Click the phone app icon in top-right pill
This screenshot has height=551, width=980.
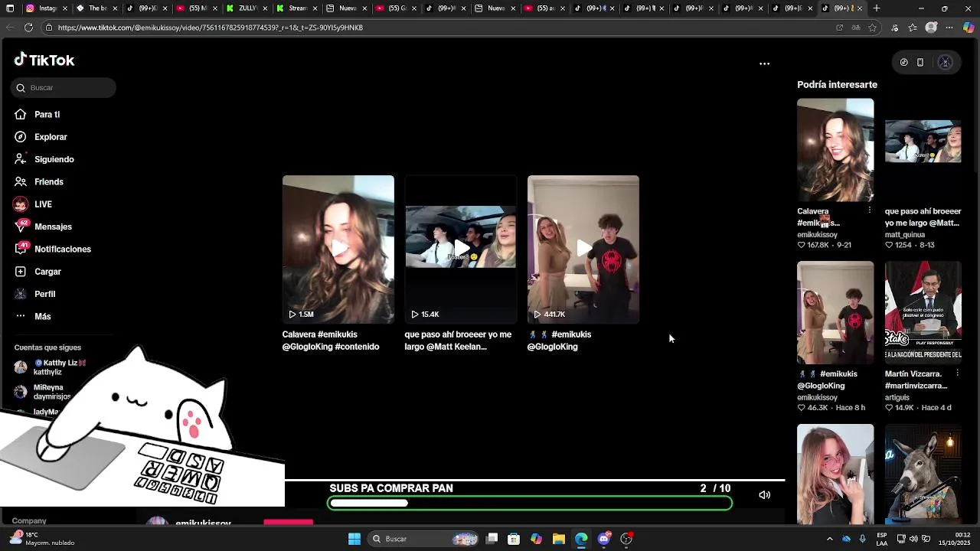point(920,63)
